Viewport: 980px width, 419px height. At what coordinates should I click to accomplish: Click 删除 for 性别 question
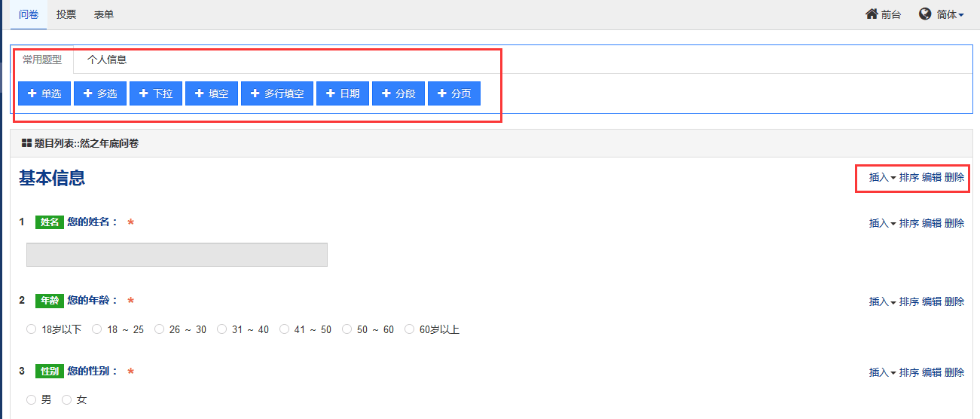[x=954, y=372]
